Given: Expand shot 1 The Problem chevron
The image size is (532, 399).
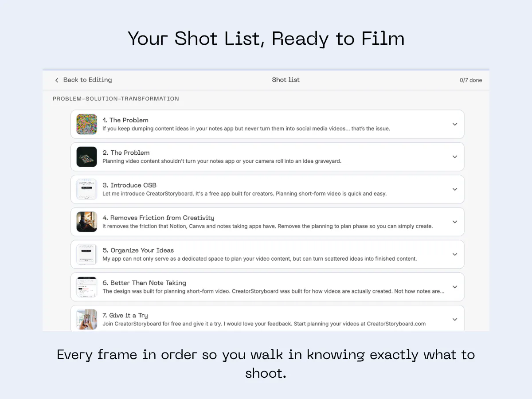Looking at the screenshot, I should pos(454,124).
